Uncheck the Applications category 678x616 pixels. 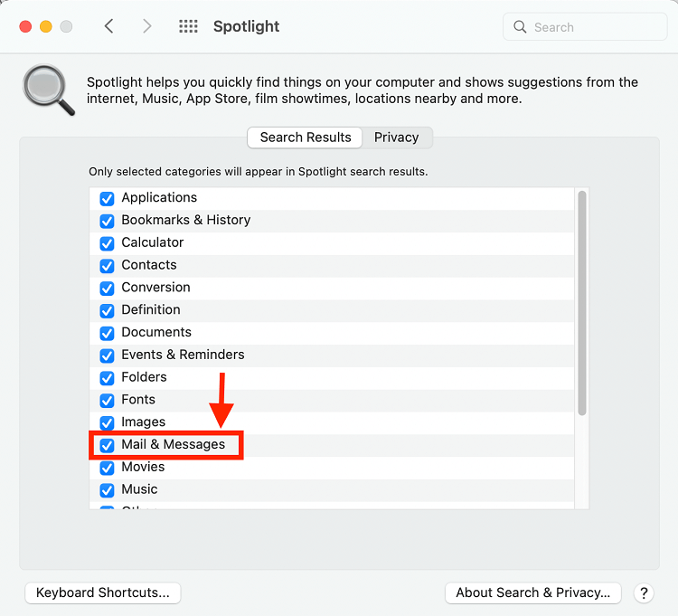coord(107,199)
